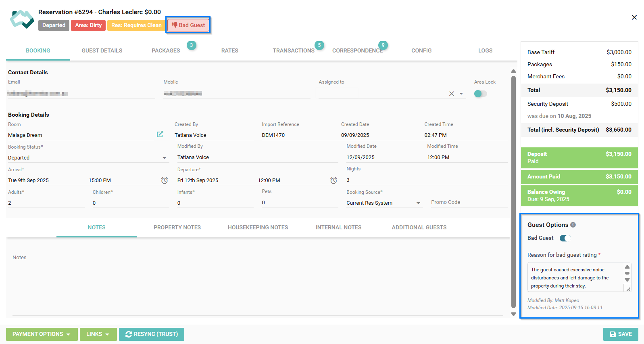The height and width of the screenshot is (344, 644).
Task: Expand the Booking Status dropdown
Action: (x=165, y=158)
